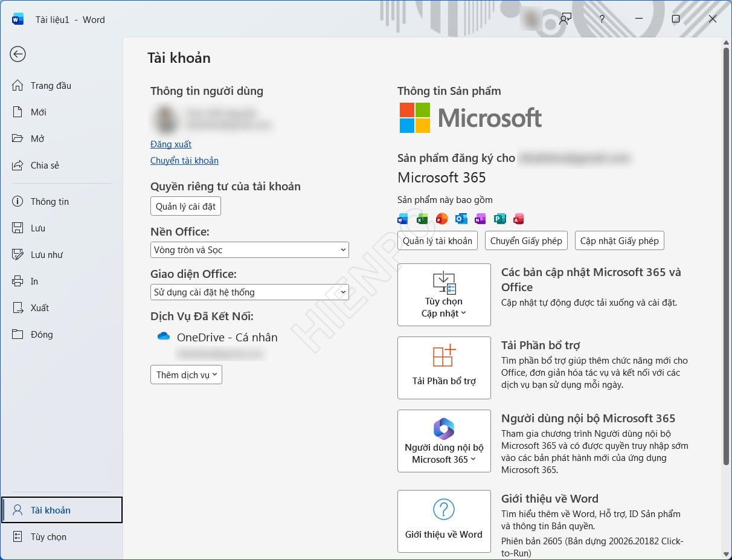Image resolution: width=732 pixels, height=560 pixels.
Task: Open the Mở menu item
Action: [x=61, y=138]
